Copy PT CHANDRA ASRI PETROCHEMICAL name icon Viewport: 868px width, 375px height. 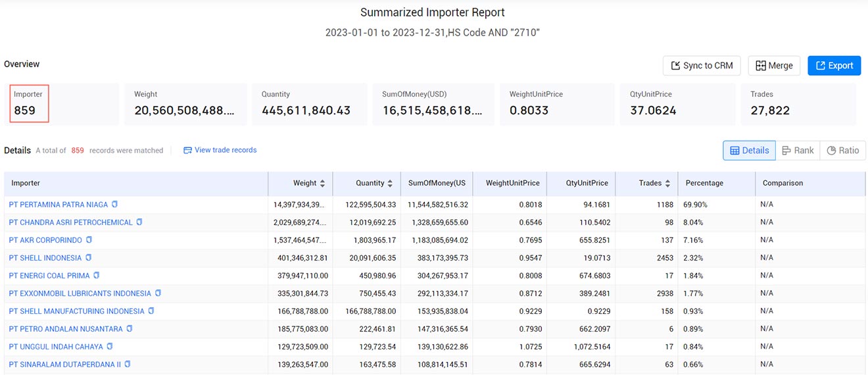coord(139,222)
